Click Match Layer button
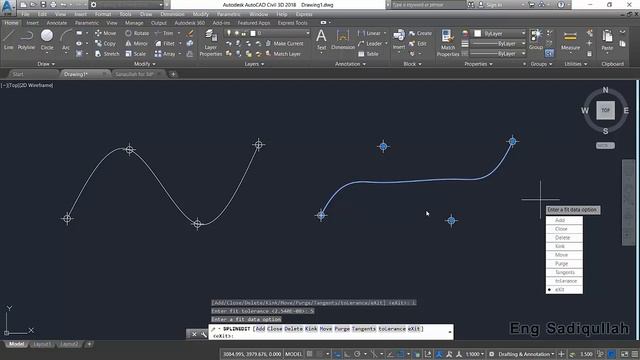The image size is (640, 360). coord(283,53)
